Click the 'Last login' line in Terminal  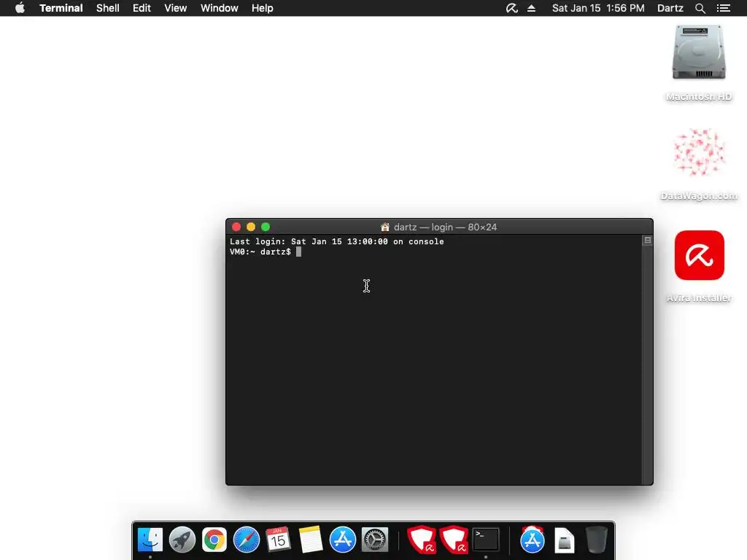(x=337, y=241)
